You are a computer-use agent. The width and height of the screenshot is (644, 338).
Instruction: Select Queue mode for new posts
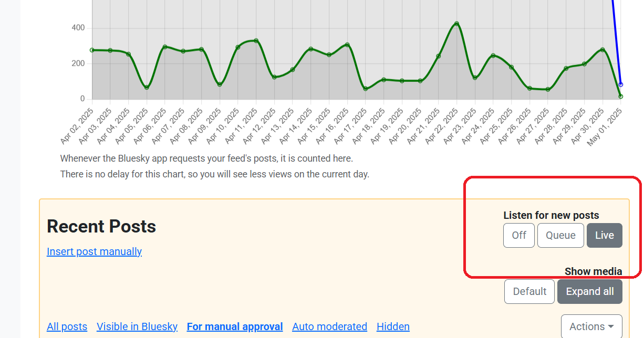point(560,235)
